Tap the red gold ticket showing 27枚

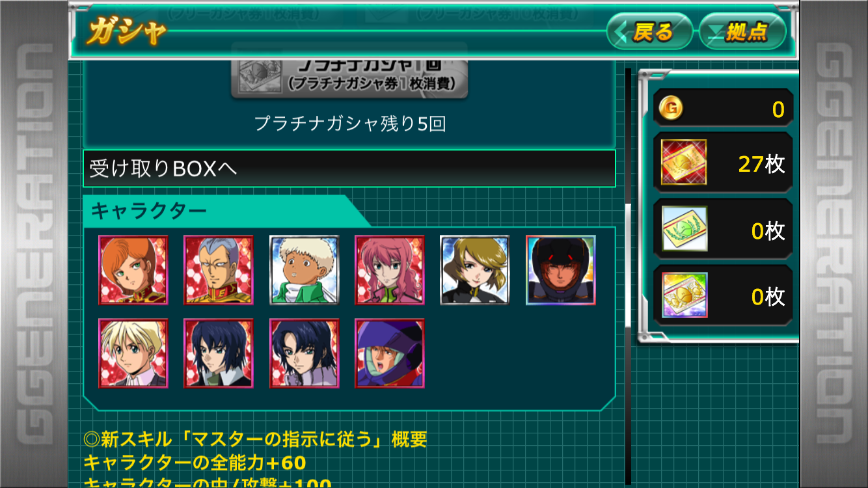[685, 163]
